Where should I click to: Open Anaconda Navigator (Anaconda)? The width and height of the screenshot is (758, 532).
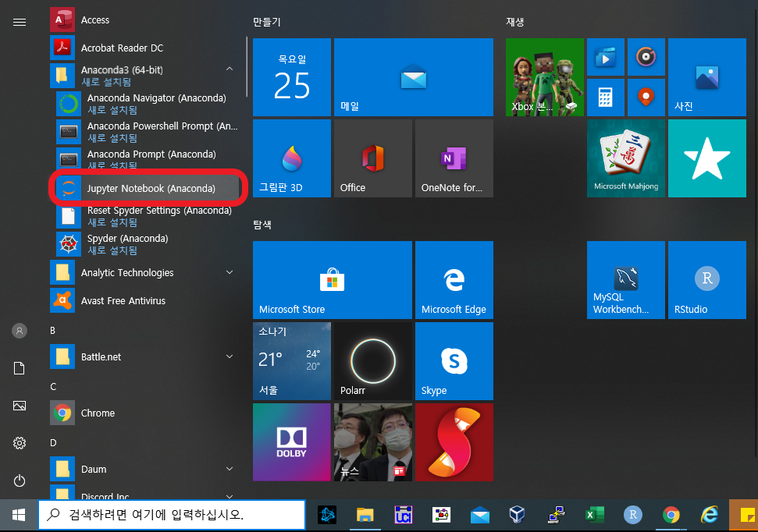148,104
